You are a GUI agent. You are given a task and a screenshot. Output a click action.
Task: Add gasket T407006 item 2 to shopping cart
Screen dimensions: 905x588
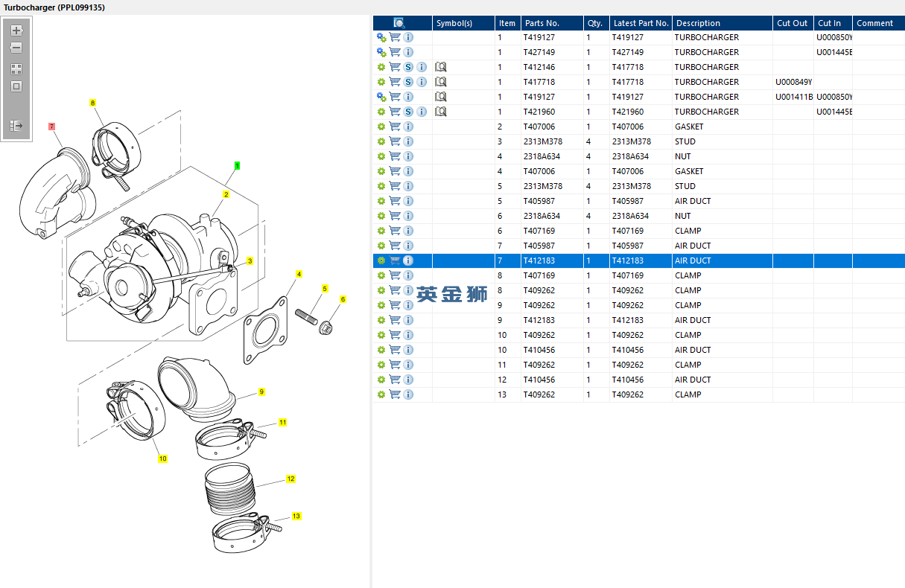click(395, 127)
